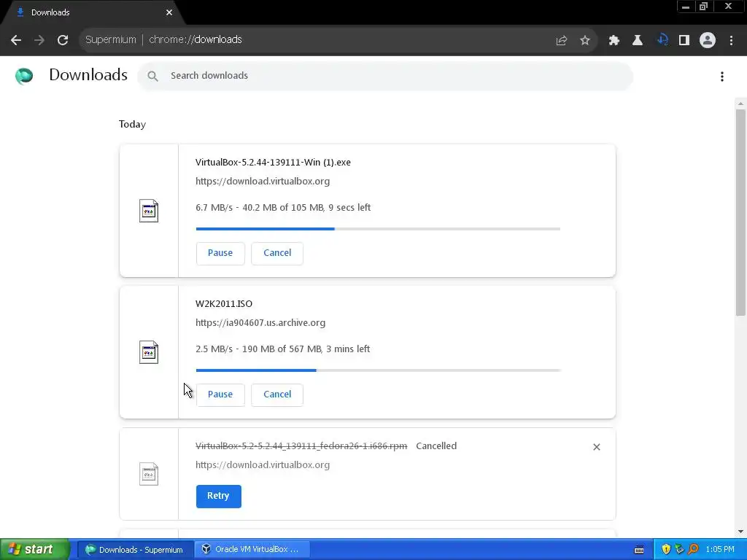
Task: Open the blue downloads toolbar icon
Action: click(662, 40)
